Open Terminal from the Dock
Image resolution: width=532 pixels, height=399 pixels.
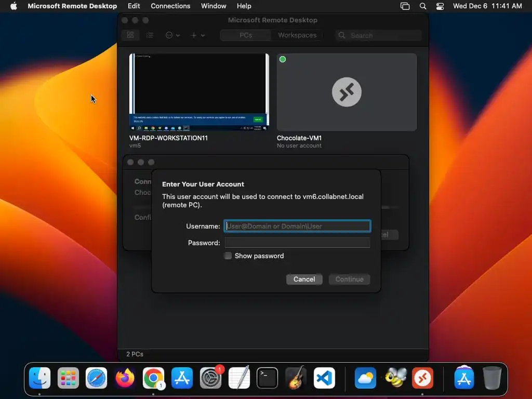click(x=267, y=378)
